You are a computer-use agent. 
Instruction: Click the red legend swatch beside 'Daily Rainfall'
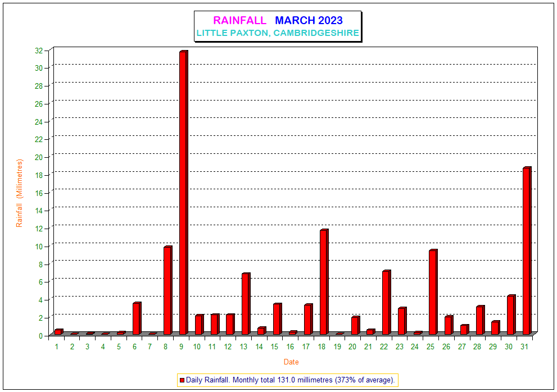point(182,380)
